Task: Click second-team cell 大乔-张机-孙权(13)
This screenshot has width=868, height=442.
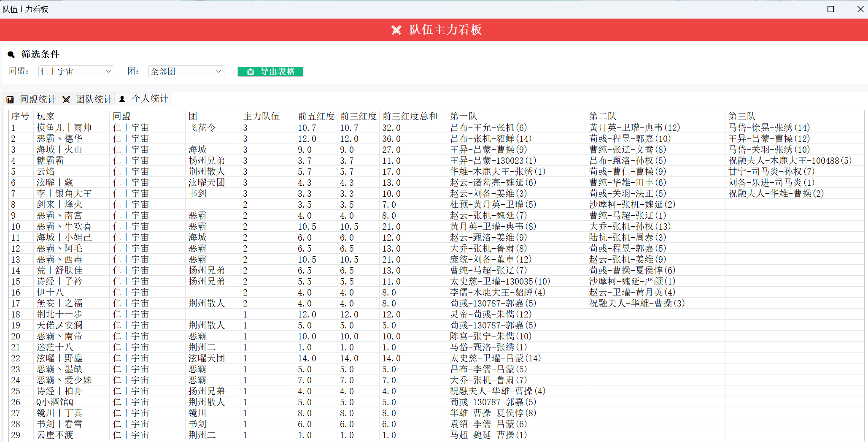Action: coord(630,226)
